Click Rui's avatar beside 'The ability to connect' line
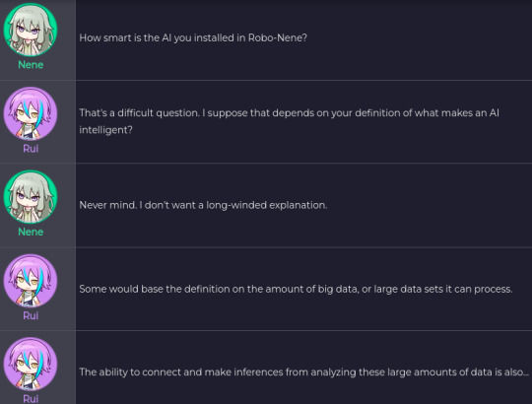Screen dimensions: 532x404 (x=31, y=364)
